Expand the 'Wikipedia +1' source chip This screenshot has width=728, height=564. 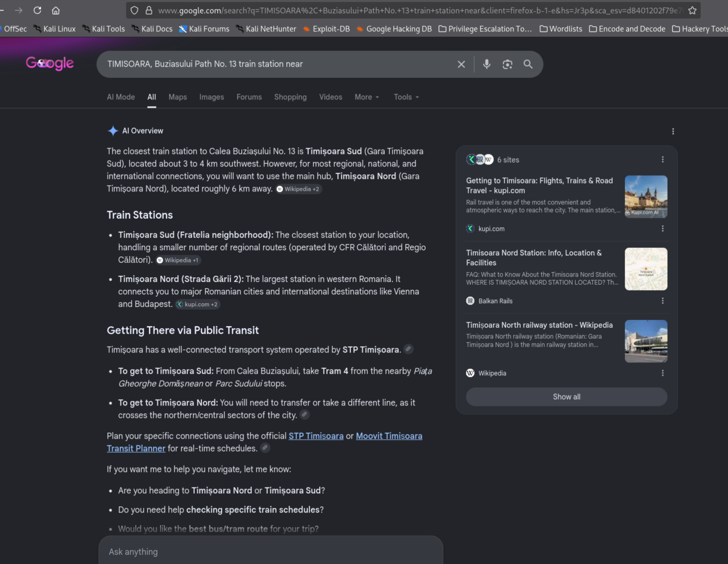click(x=178, y=260)
